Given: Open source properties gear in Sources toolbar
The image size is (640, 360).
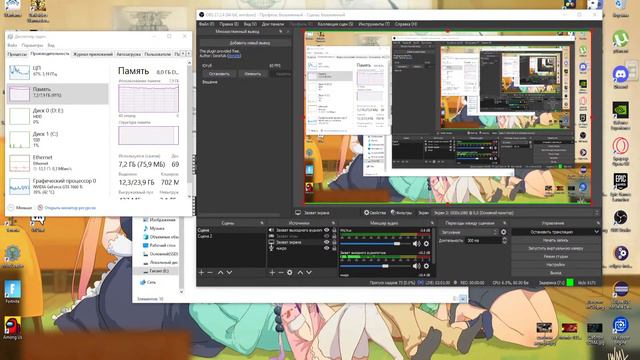Looking at the screenshot, I should (290, 272).
